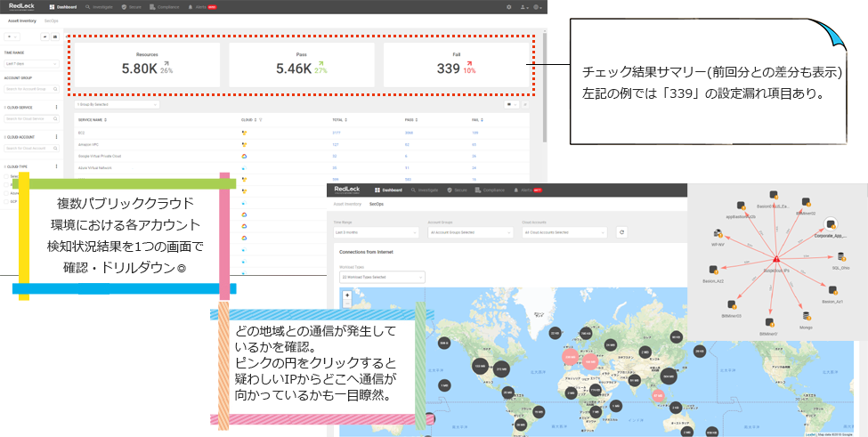Image resolution: width=868 pixels, height=437 pixels.
Task: Click refresh icon button beside Cloud Accounts
Action: click(x=622, y=232)
